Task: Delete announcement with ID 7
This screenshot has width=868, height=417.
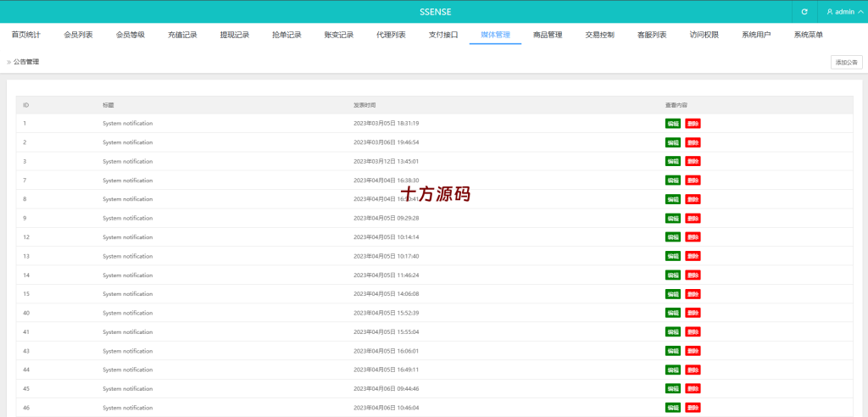Action: tap(693, 180)
